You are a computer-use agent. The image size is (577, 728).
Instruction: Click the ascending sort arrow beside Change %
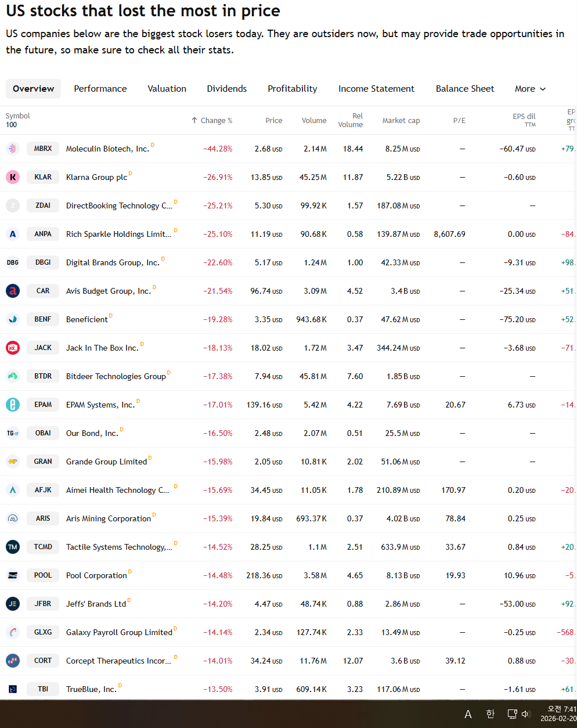(194, 120)
